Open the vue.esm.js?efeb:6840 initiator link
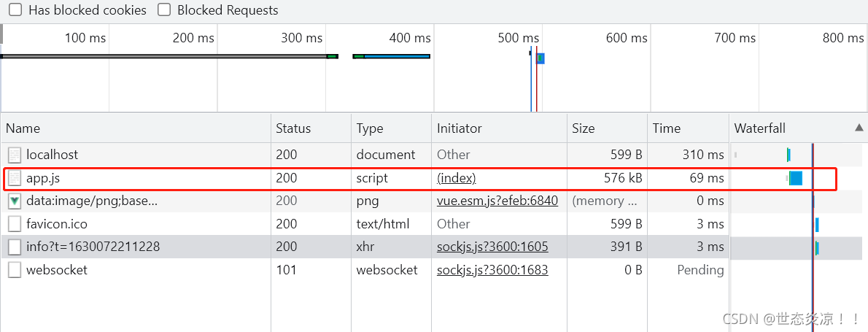 pos(497,201)
